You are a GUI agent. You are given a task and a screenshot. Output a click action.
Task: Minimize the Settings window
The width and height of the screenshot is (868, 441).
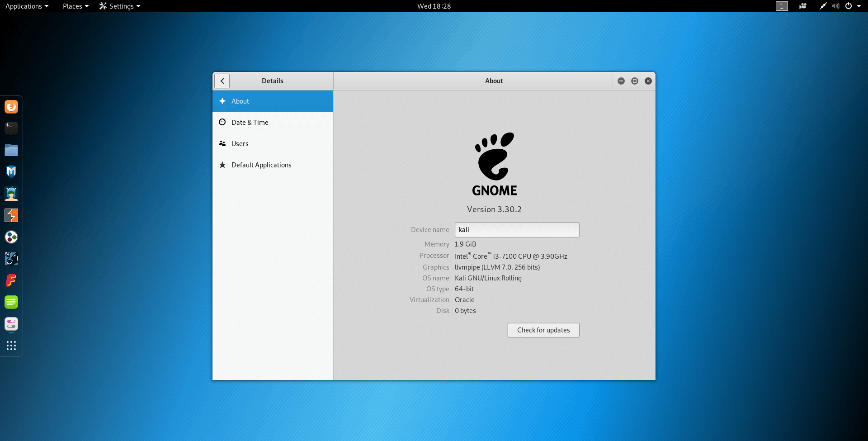621,81
